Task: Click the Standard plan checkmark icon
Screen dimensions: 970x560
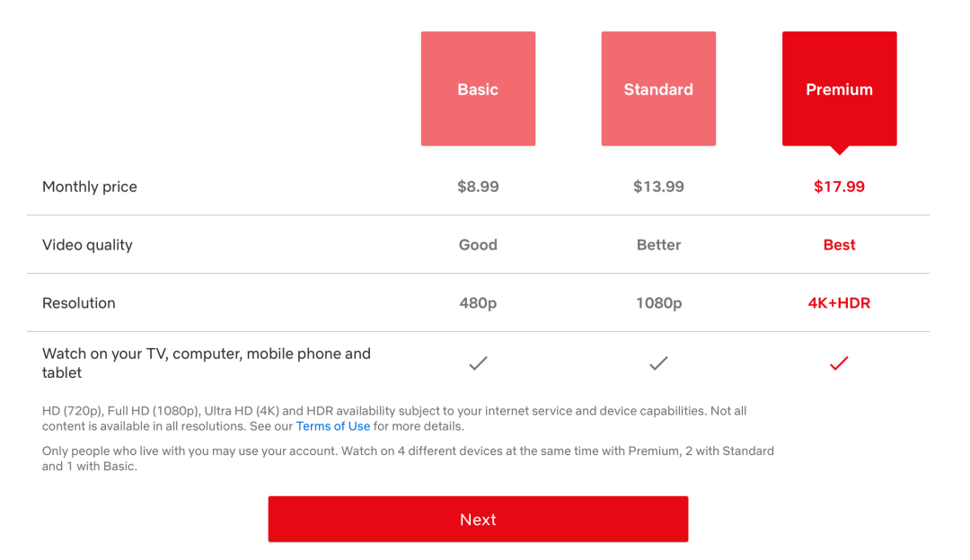Action: point(658,363)
